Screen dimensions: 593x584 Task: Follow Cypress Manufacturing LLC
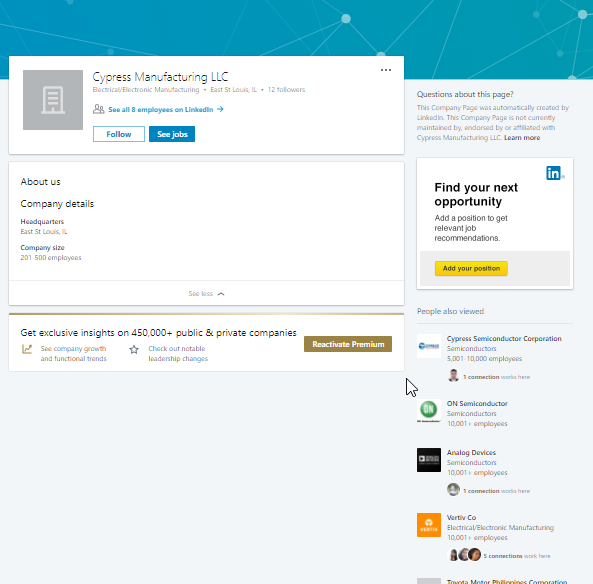coord(119,134)
